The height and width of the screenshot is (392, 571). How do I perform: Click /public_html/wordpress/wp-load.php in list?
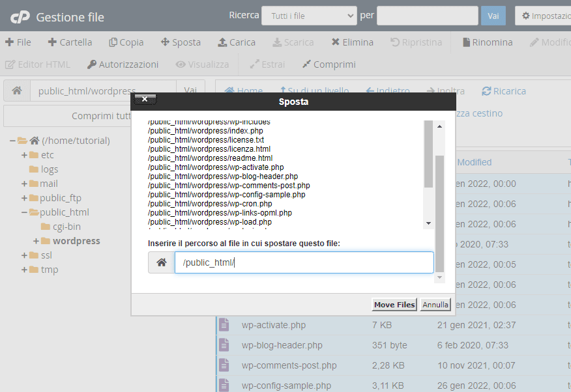pos(210,222)
